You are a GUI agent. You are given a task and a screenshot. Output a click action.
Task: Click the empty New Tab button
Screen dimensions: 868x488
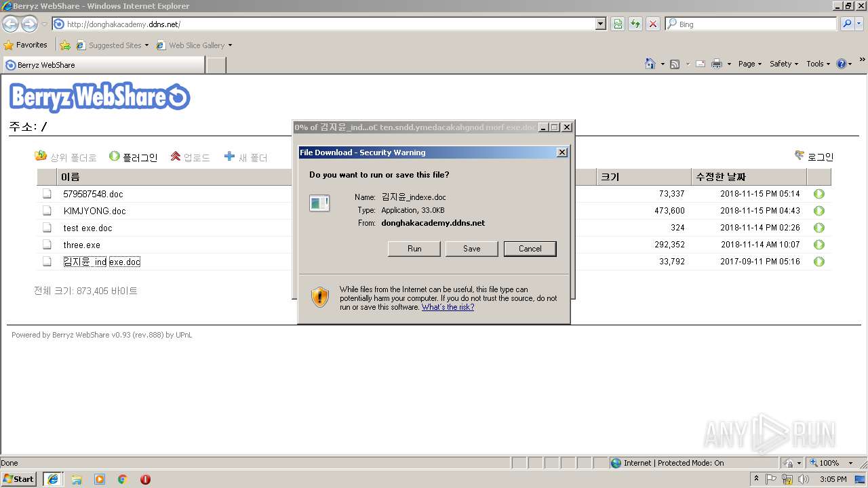[216, 65]
